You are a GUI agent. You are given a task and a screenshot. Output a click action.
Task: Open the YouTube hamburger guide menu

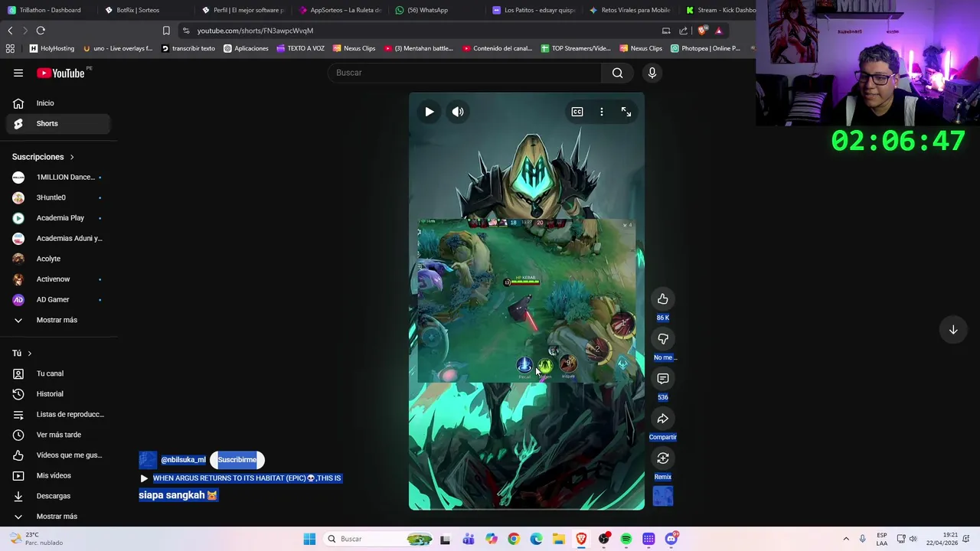coord(18,73)
